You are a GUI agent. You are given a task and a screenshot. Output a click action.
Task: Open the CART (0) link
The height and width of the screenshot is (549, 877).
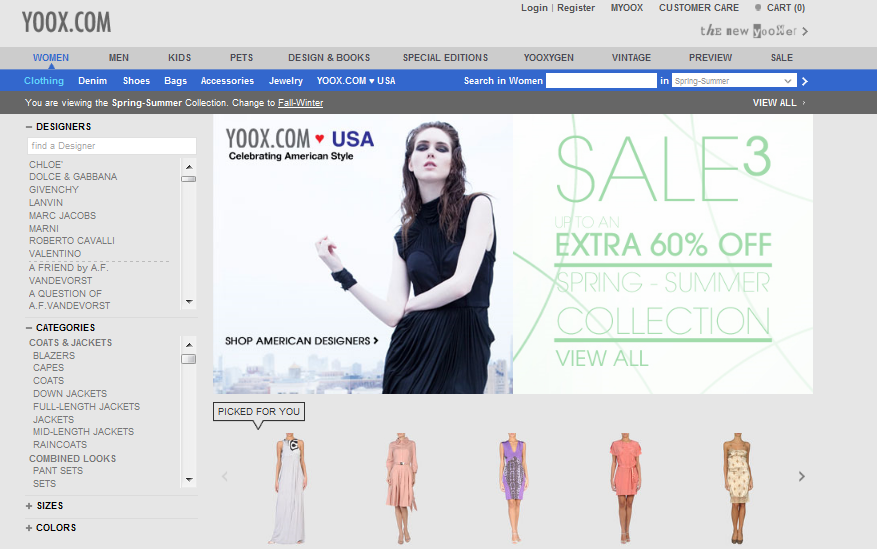[786, 8]
